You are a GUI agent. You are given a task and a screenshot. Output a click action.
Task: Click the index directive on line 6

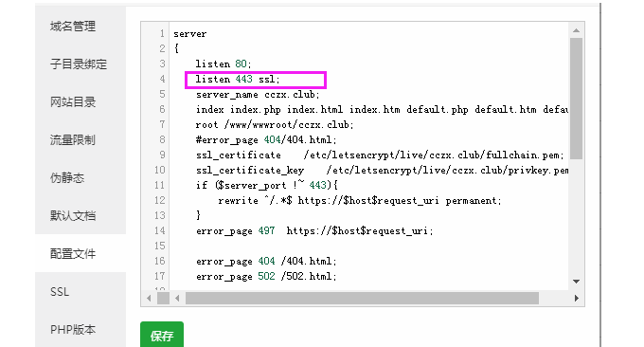pos(382,109)
